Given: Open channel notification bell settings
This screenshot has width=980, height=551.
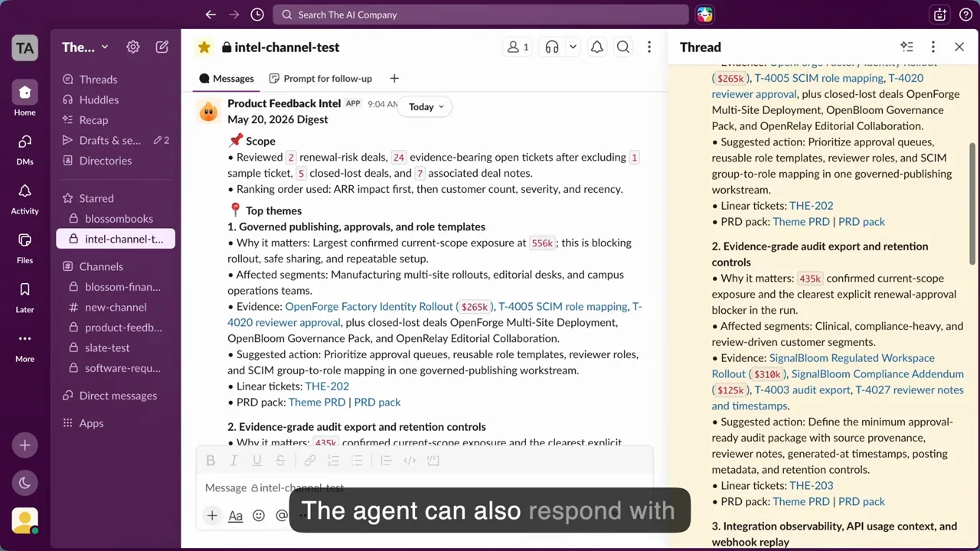Looking at the screenshot, I should coord(597,47).
